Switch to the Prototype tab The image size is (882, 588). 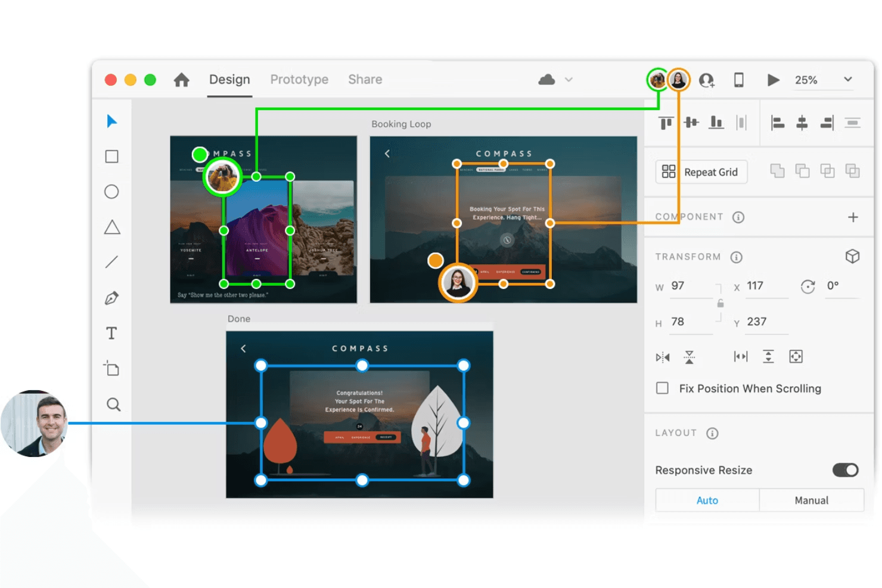(x=299, y=80)
